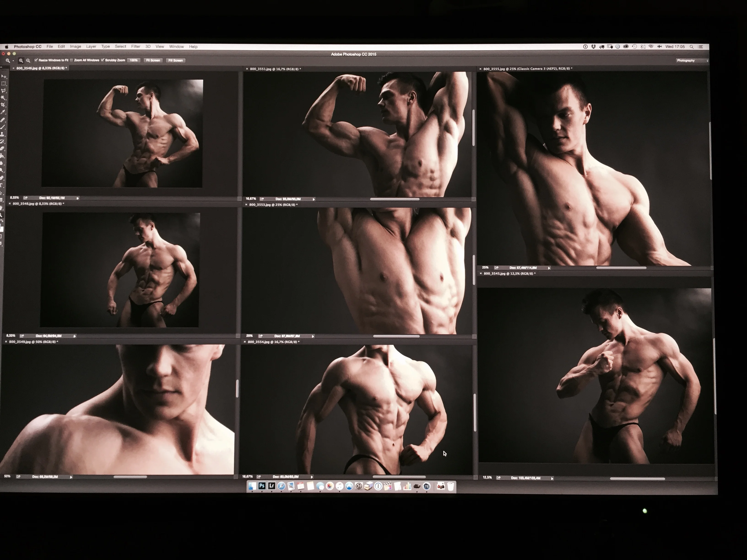The height and width of the screenshot is (560, 747).
Task: Select the Lasso tool
Action: (x=3, y=90)
